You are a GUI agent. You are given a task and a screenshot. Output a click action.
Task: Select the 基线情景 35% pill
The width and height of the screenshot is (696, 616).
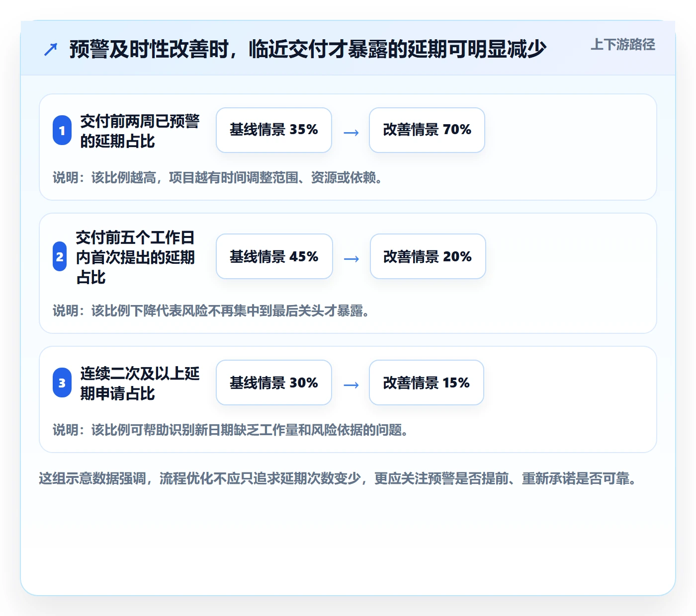click(274, 130)
